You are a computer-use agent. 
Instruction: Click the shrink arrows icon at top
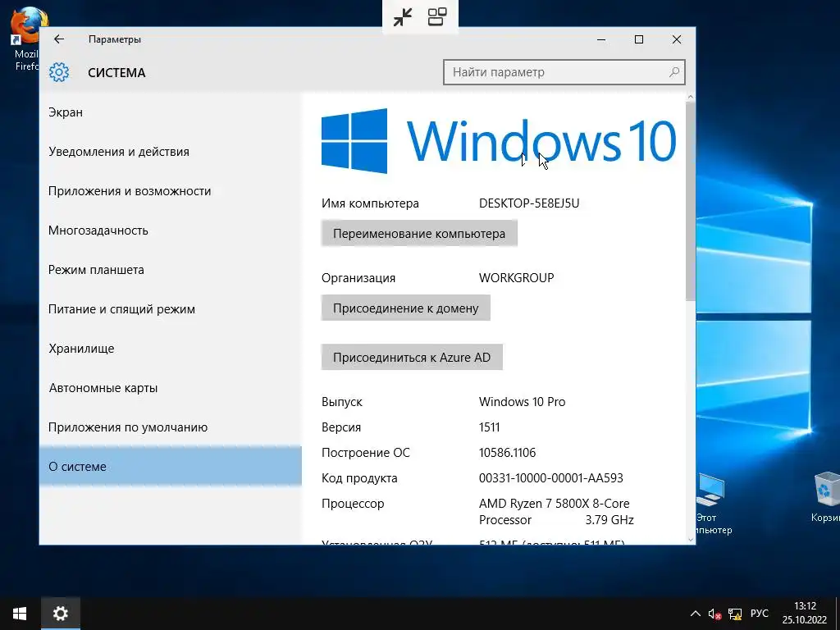[x=402, y=17]
